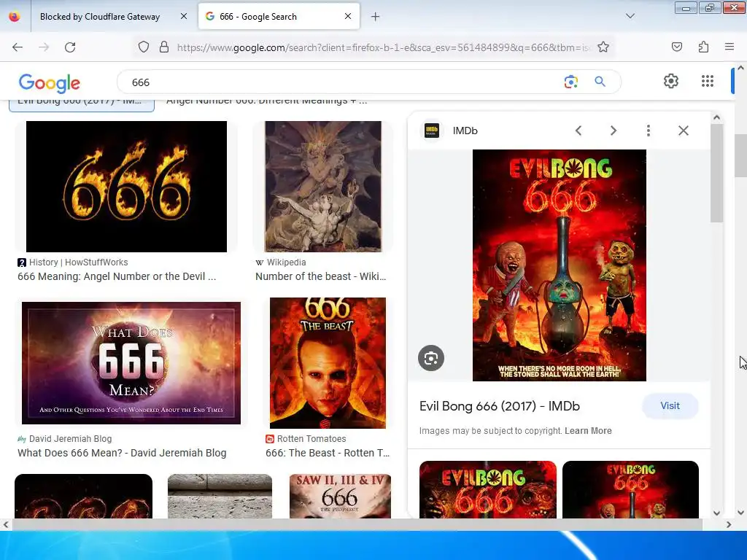The image size is (747, 560).
Task: Click the Firefox logo icon
Action: point(15,17)
